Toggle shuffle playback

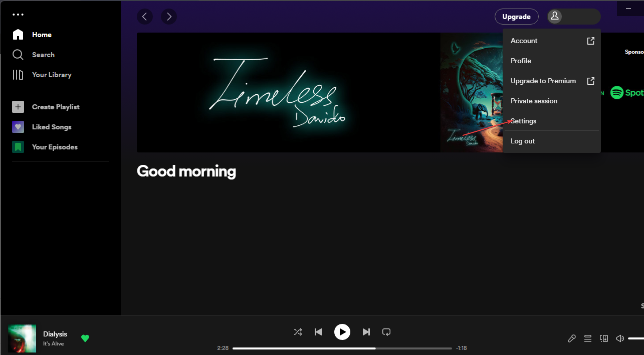pyautogui.click(x=298, y=332)
